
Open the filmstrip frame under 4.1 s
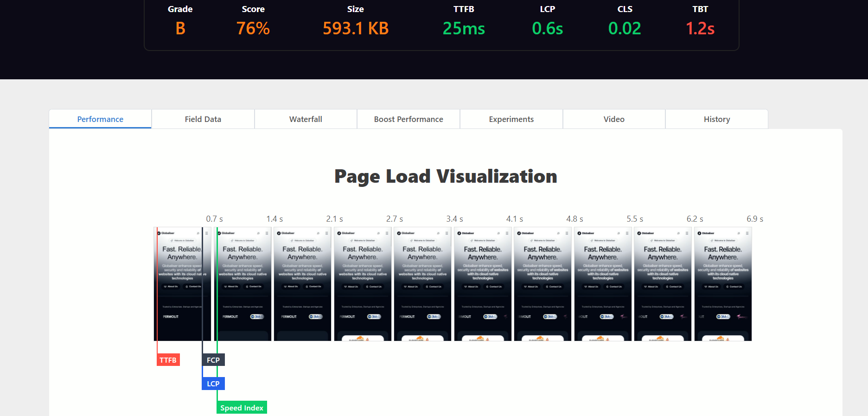(483, 284)
